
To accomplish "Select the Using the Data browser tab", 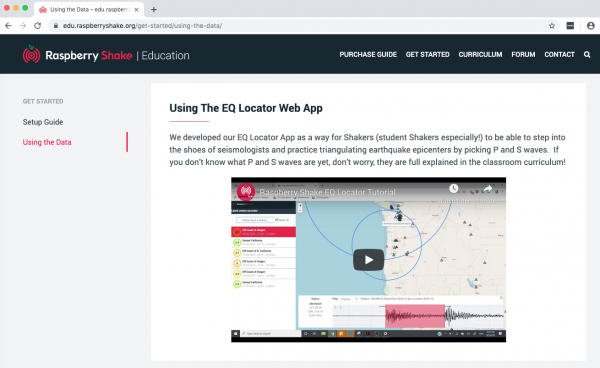I will (89, 10).
